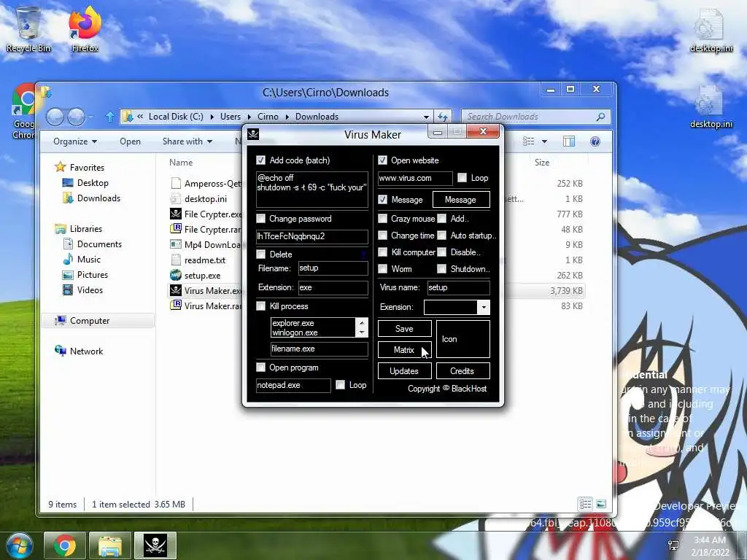Expand the Organize menu
Viewport: 747px width, 560px height.
point(75,141)
